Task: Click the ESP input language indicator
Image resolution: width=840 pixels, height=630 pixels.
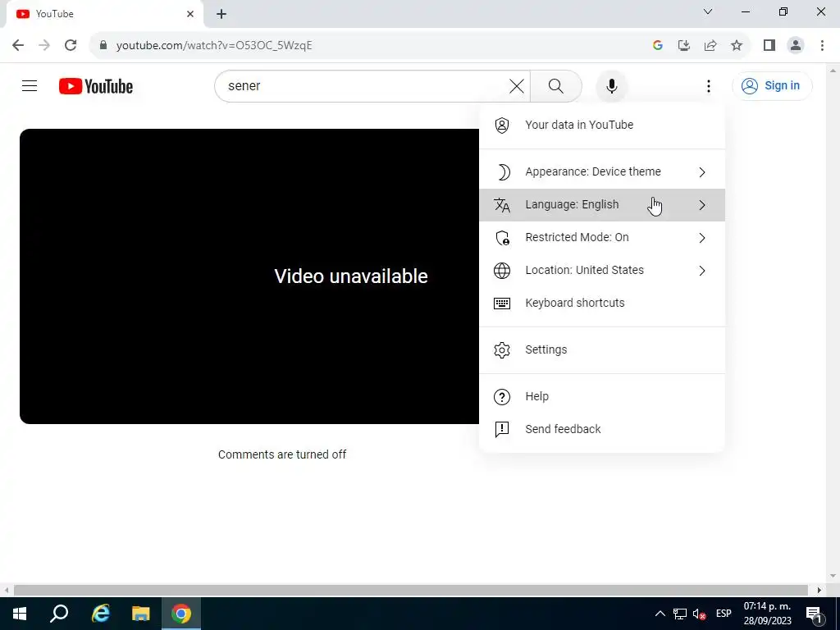Action: (724, 614)
